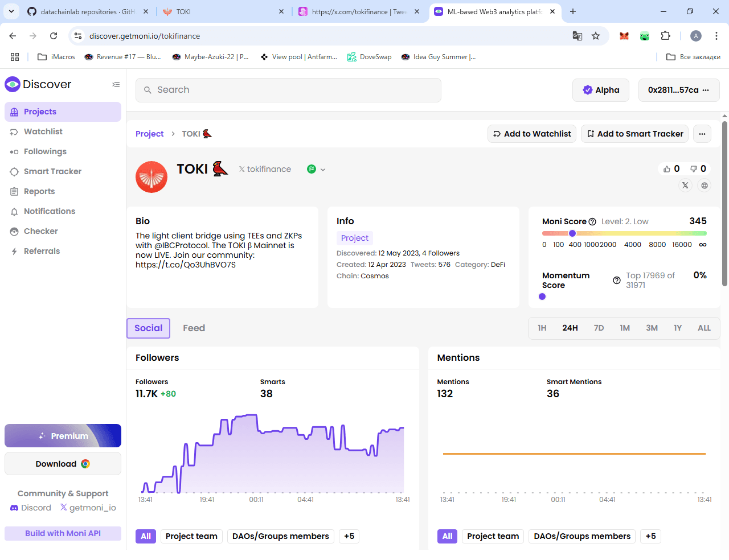The image size is (729, 560).
Task: Select the 1H time range
Action: (542, 328)
